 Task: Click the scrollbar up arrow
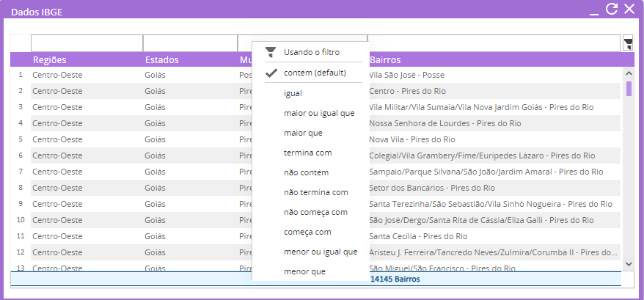tap(629, 73)
